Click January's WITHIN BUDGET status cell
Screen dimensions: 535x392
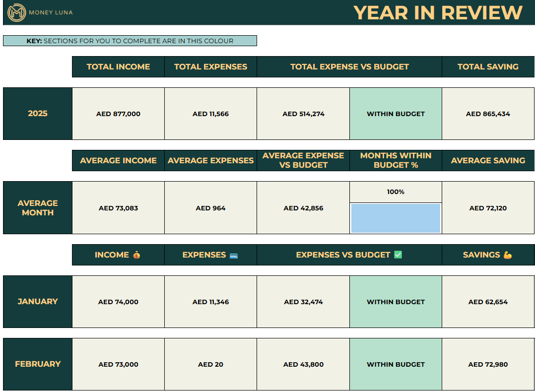pos(396,302)
